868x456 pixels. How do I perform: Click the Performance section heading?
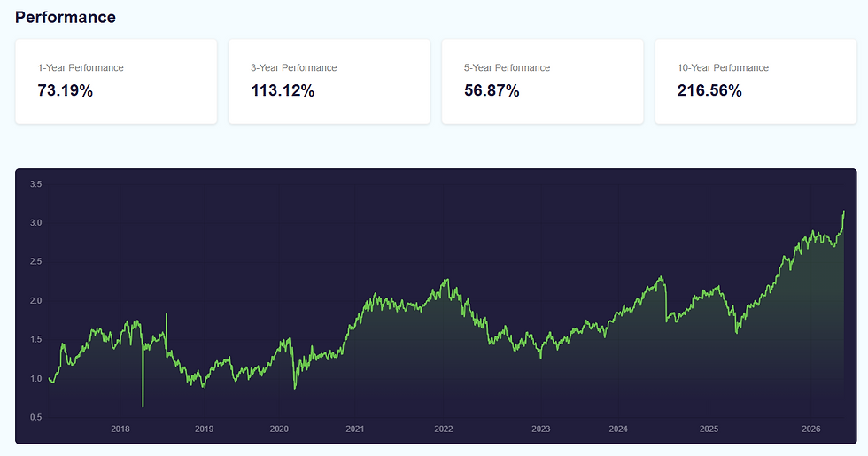tap(66, 17)
